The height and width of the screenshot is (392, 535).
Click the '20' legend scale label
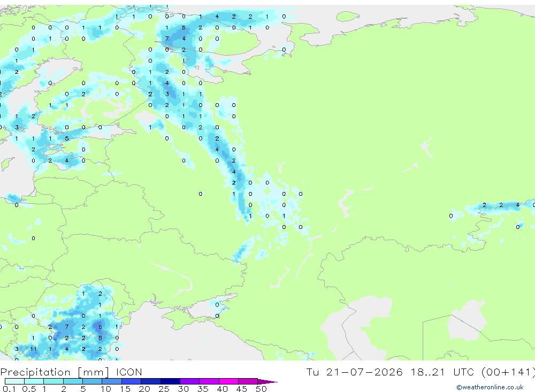(144, 389)
